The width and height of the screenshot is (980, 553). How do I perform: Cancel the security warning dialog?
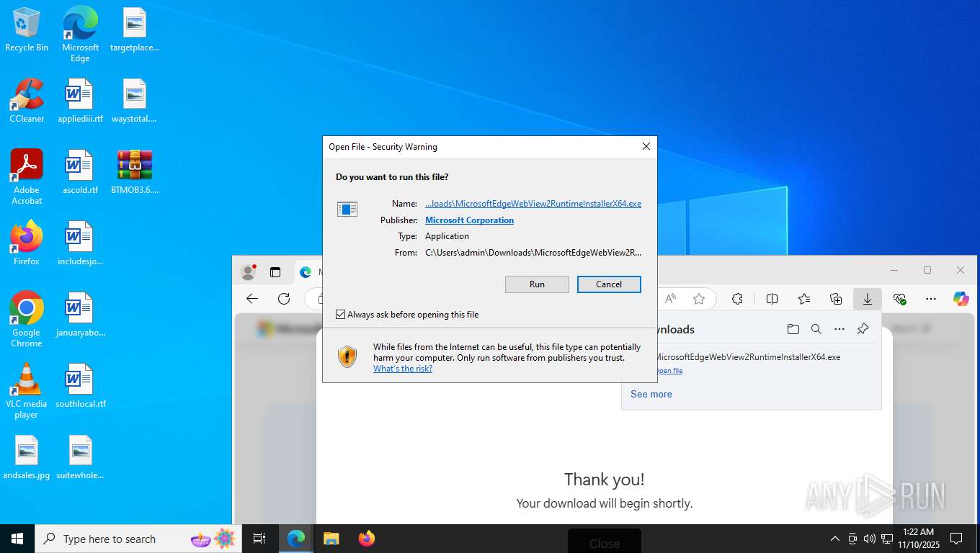pyautogui.click(x=609, y=284)
